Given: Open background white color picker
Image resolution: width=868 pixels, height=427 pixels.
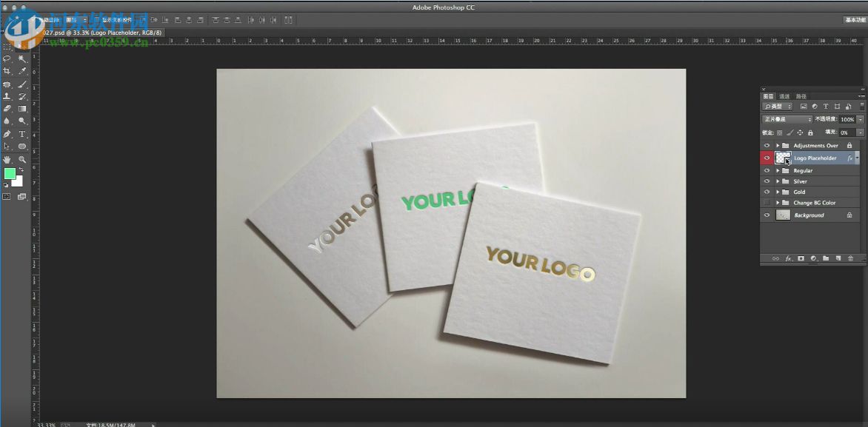Looking at the screenshot, I should [x=19, y=183].
